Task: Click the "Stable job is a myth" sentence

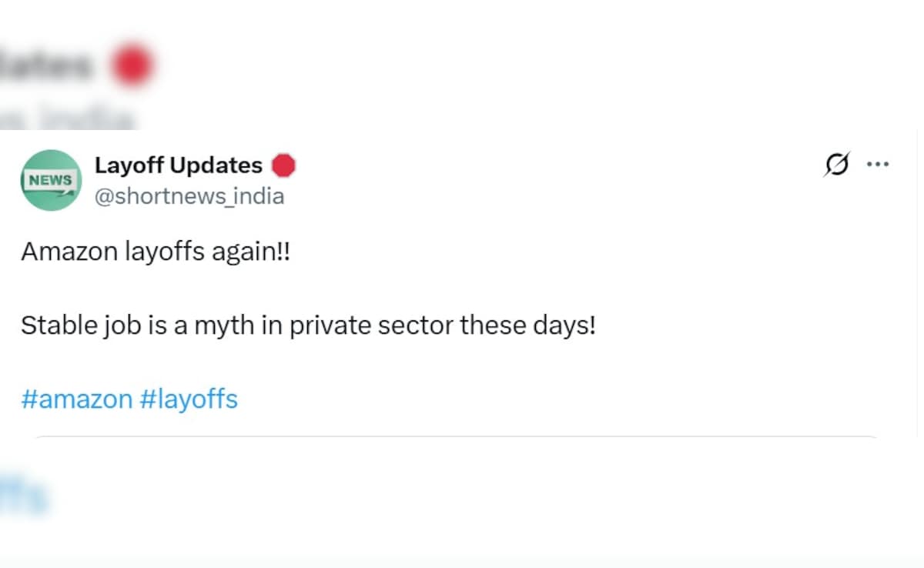Action: click(x=308, y=326)
